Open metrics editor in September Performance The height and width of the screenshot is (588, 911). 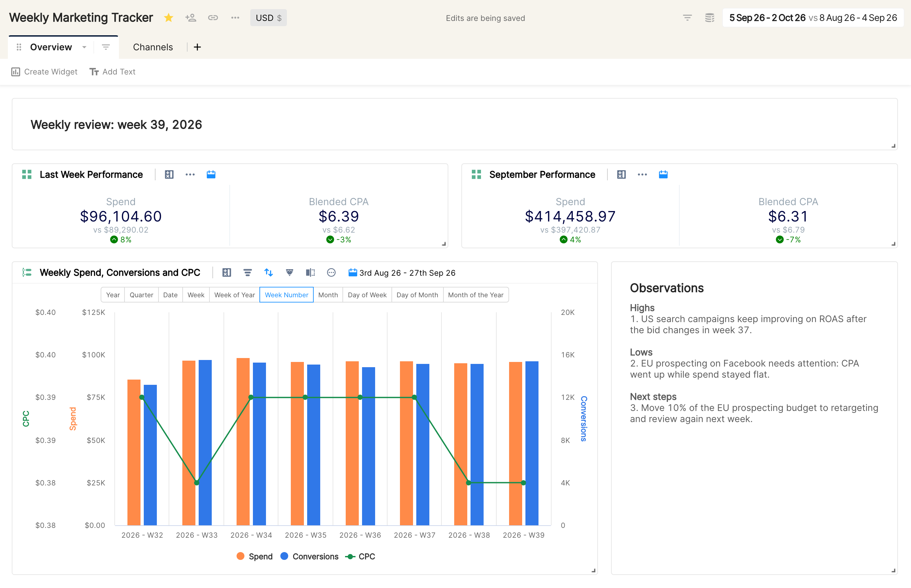click(x=621, y=174)
